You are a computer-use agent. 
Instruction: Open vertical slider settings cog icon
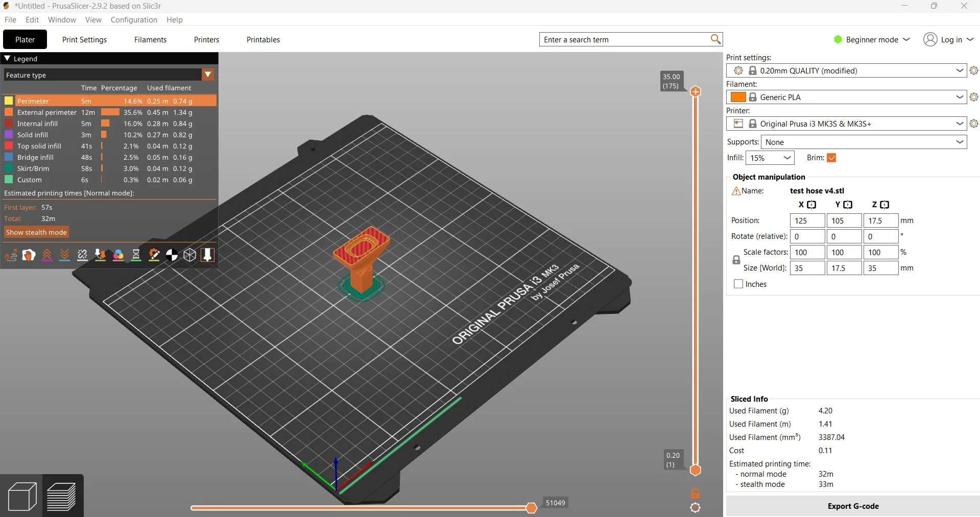coord(696,508)
